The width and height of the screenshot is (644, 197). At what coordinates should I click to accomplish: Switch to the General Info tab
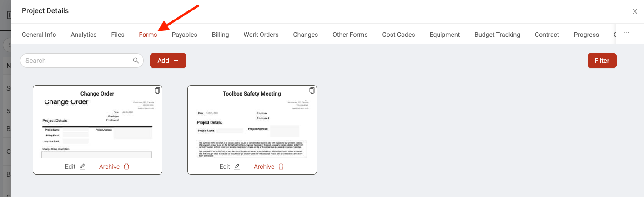(x=39, y=35)
